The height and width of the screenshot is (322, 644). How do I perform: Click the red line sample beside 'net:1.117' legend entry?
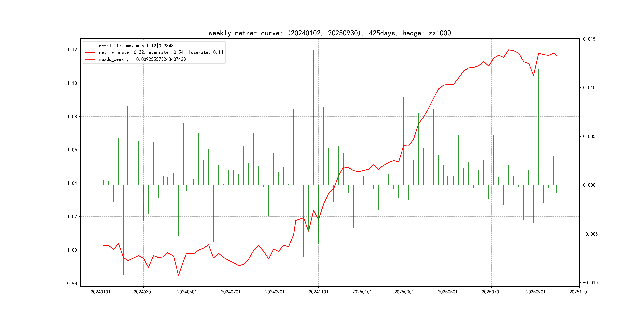(90, 46)
